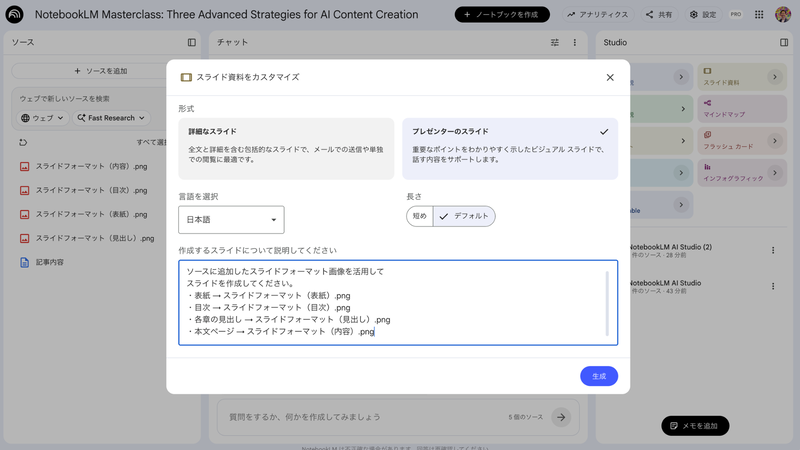Click the 5個のソース indicator
The height and width of the screenshot is (450, 800).
pos(526,417)
